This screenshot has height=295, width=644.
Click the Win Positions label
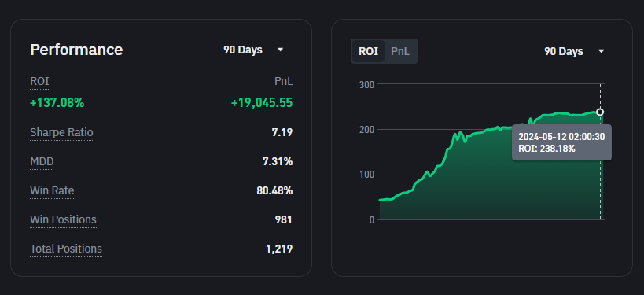click(63, 219)
